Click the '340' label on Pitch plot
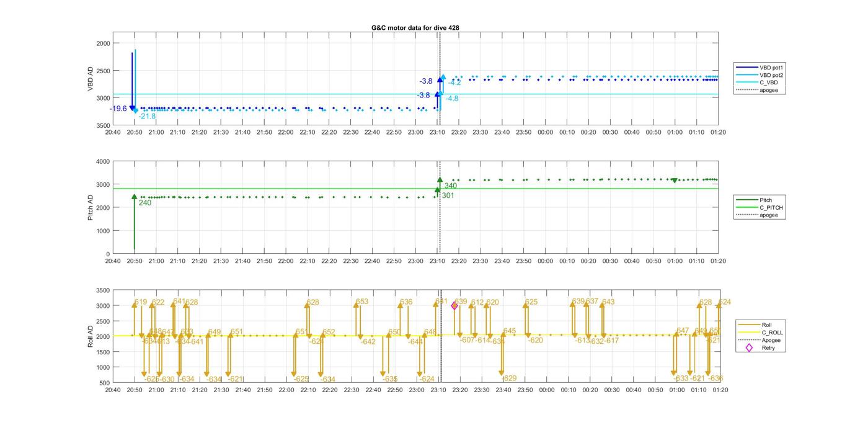Screen dimensions: 868x430 451,186
